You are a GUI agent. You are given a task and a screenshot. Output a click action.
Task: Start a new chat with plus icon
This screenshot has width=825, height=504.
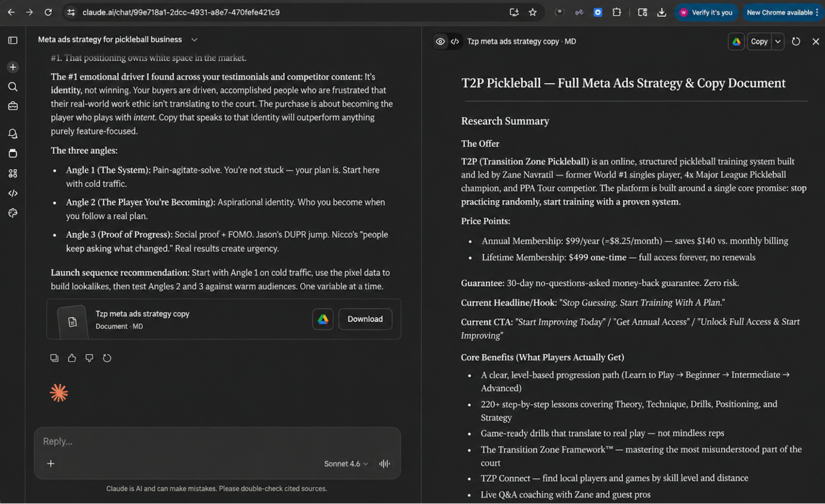coord(13,67)
